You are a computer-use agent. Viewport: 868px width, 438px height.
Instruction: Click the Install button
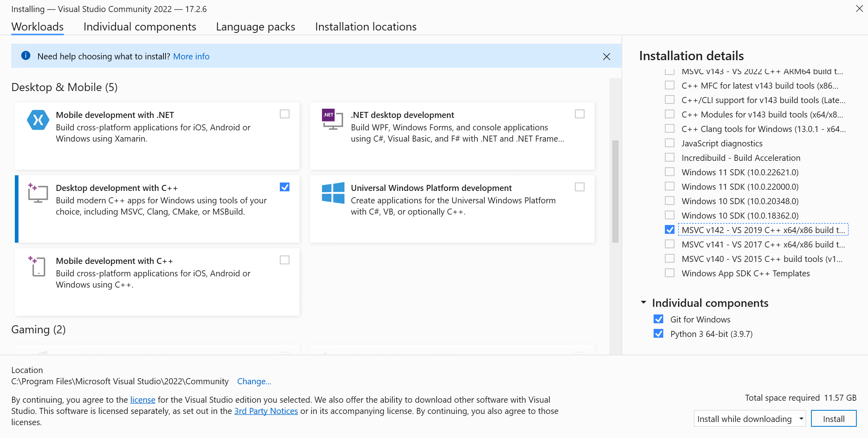pyautogui.click(x=833, y=419)
